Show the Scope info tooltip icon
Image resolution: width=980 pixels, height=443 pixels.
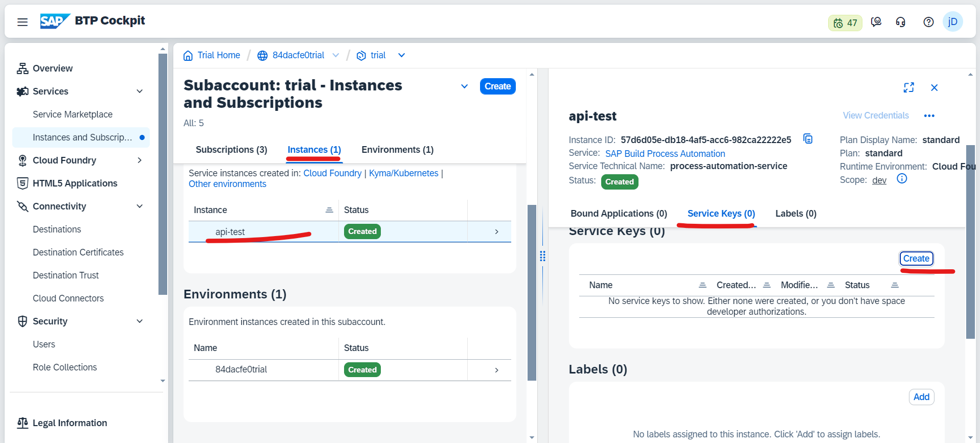coord(902,179)
